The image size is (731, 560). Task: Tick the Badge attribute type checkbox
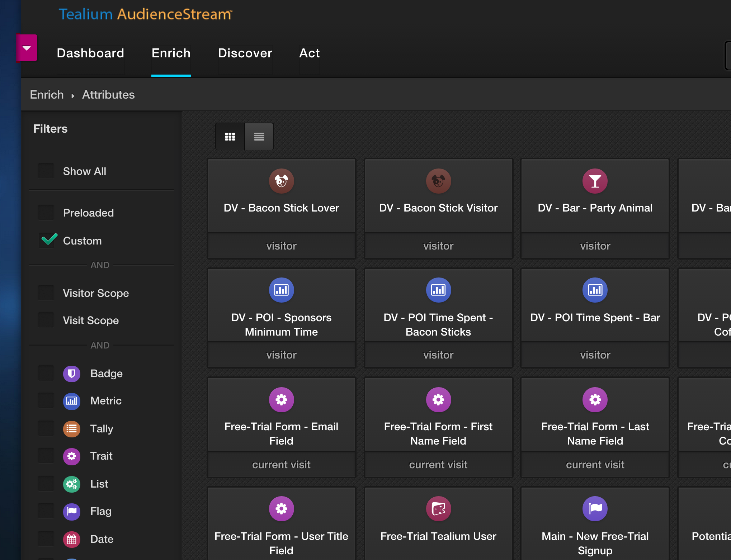(47, 373)
